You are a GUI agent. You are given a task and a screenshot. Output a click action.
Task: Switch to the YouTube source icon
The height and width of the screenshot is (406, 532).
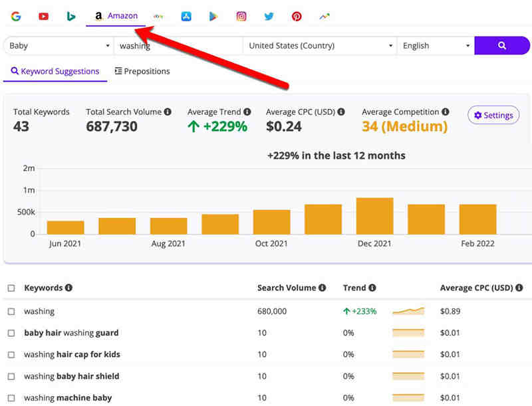coord(43,16)
